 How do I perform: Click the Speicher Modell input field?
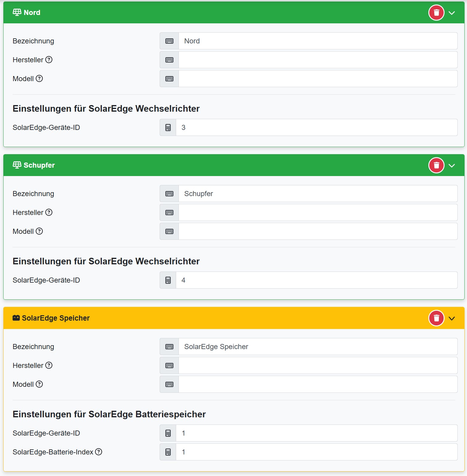click(318, 384)
